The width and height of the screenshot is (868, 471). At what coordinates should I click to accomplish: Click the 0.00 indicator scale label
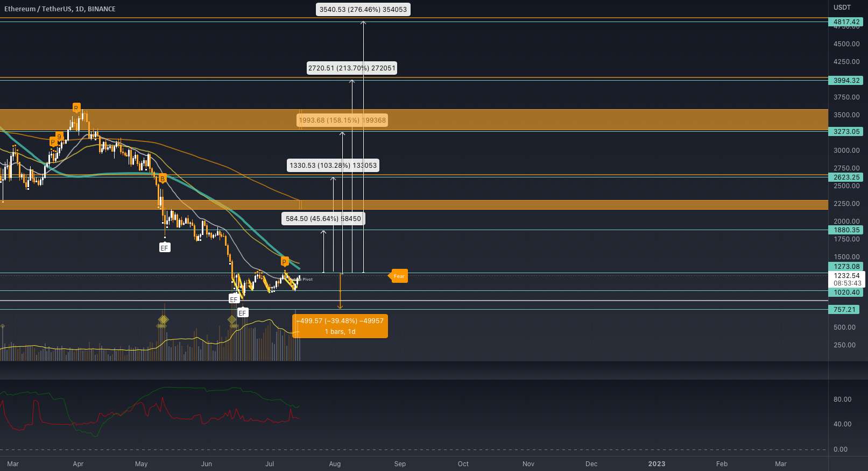click(x=840, y=449)
